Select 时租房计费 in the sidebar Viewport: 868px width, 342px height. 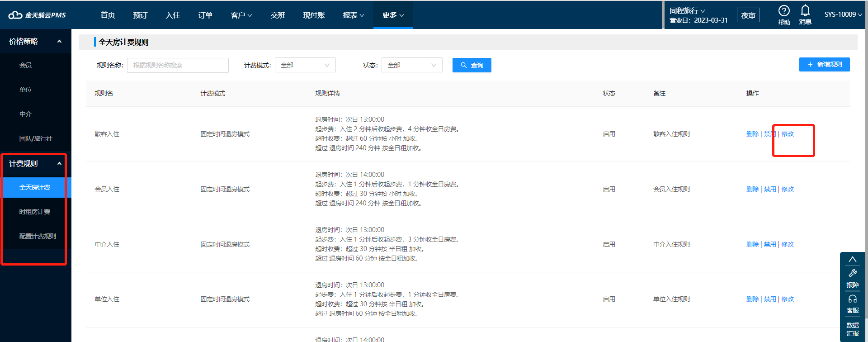[34, 212]
